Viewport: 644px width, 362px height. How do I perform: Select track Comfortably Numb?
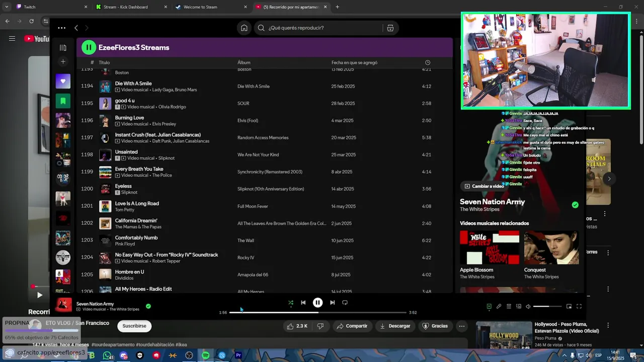point(136,237)
